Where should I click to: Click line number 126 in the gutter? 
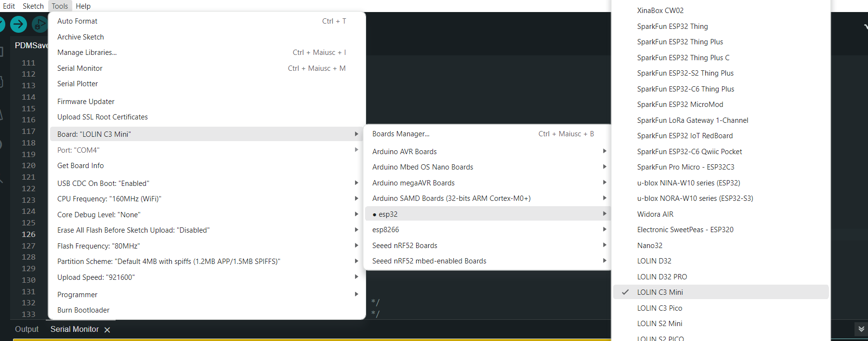[x=28, y=235]
